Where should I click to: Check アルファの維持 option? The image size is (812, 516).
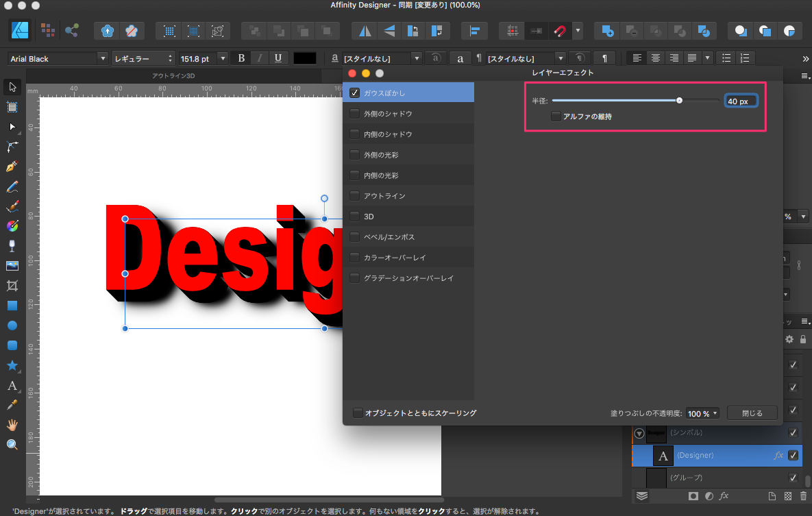pyautogui.click(x=556, y=116)
